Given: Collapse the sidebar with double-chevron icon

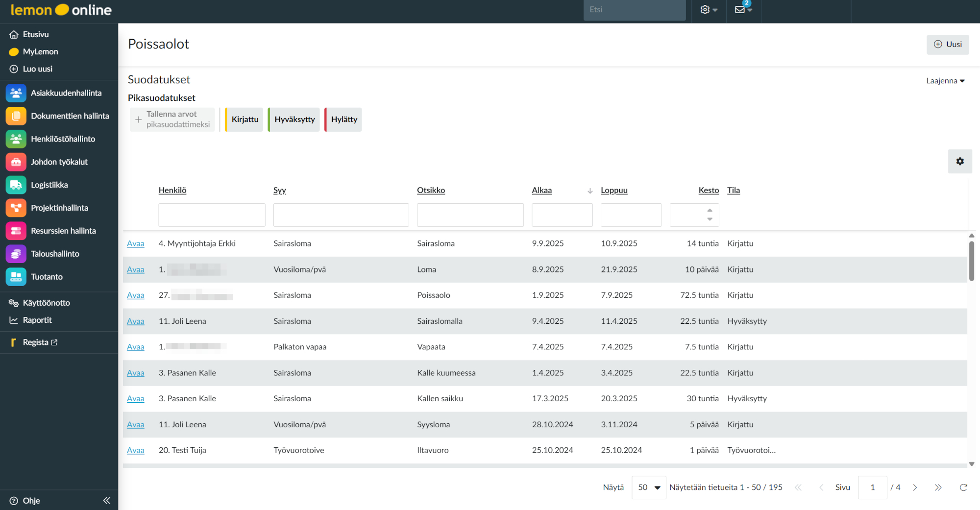Looking at the screenshot, I should [x=107, y=500].
